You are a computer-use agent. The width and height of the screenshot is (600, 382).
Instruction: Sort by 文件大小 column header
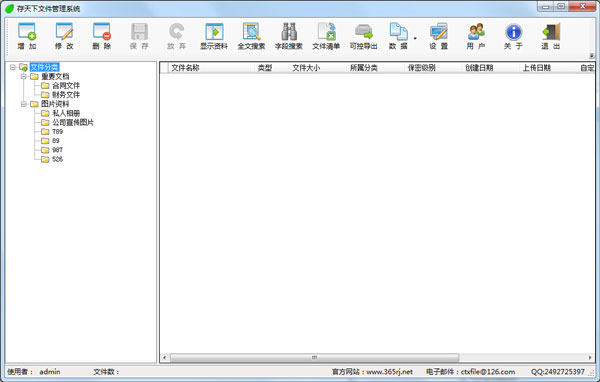(x=318, y=68)
